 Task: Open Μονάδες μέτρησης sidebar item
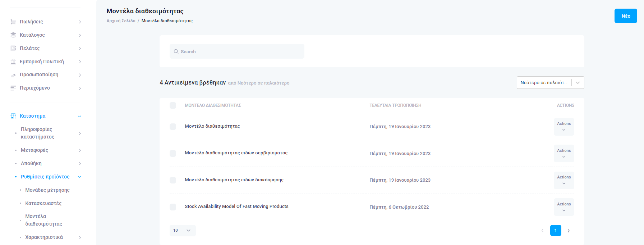pos(47,190)
